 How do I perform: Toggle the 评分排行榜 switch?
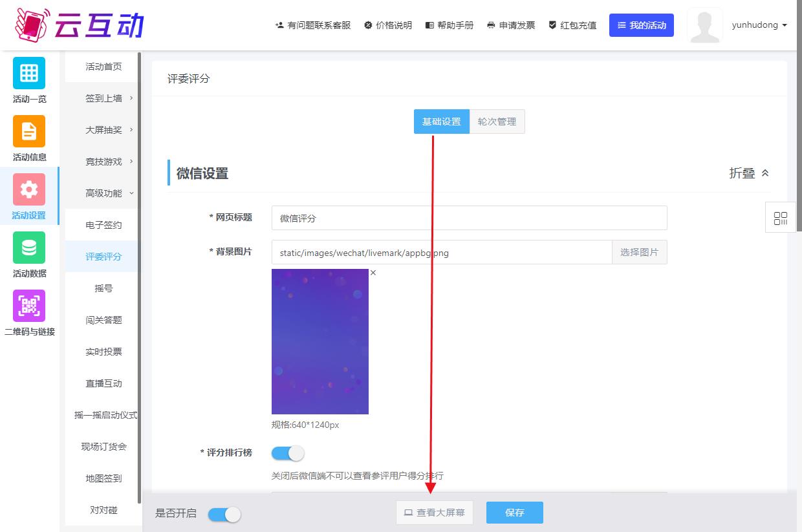[288, 453]
